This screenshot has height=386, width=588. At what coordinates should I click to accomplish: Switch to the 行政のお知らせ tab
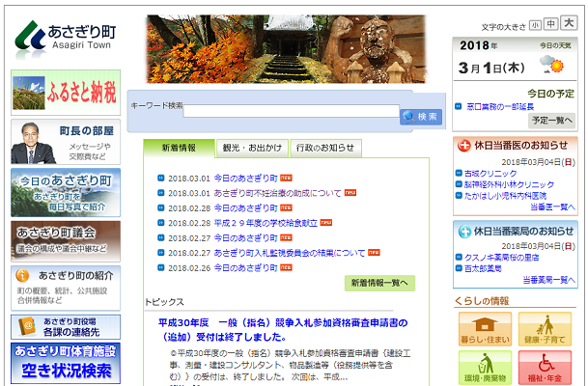[x=325, y=148]
